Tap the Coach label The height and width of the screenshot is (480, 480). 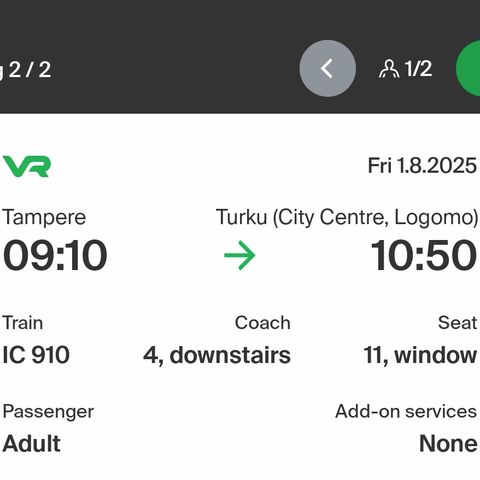point(263,323)
